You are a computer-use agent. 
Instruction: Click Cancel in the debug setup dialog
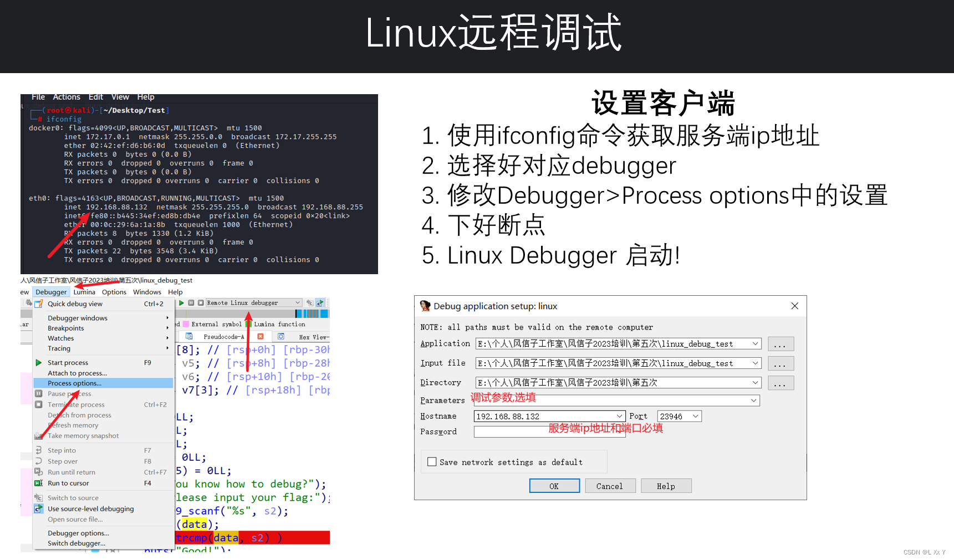tap(610, 486)
